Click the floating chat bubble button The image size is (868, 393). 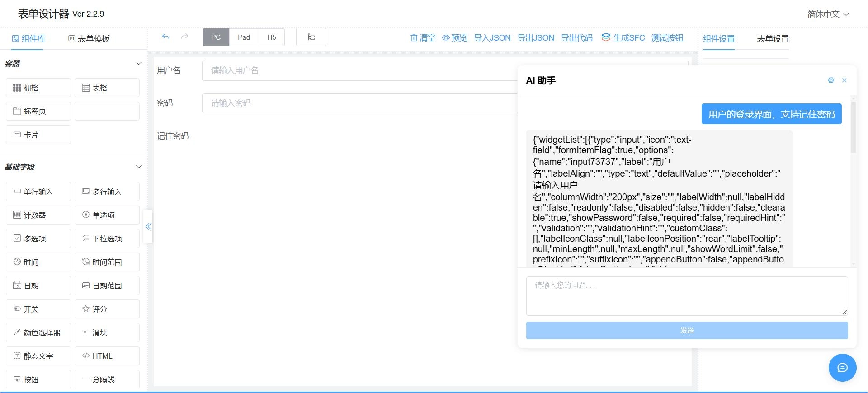[842, 368]
